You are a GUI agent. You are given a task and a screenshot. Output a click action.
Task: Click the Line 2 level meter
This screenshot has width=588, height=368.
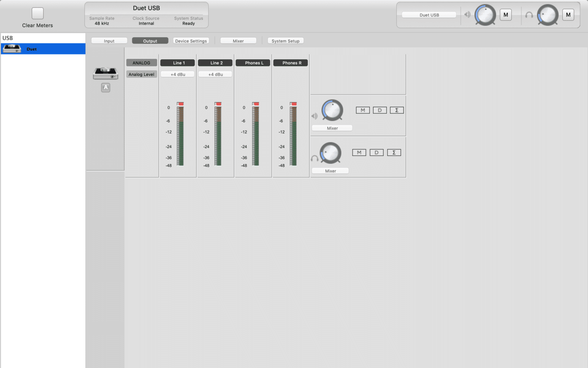218,134
